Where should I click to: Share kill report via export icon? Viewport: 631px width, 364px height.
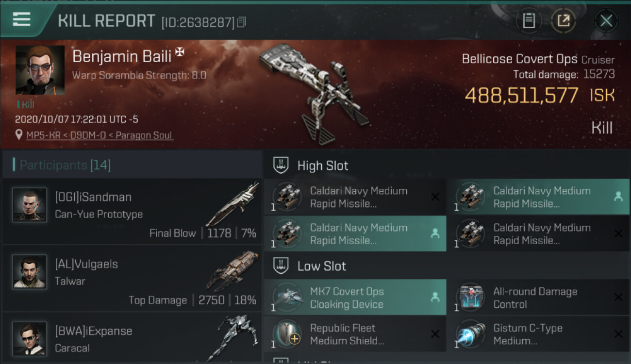[x=564, y=21]
